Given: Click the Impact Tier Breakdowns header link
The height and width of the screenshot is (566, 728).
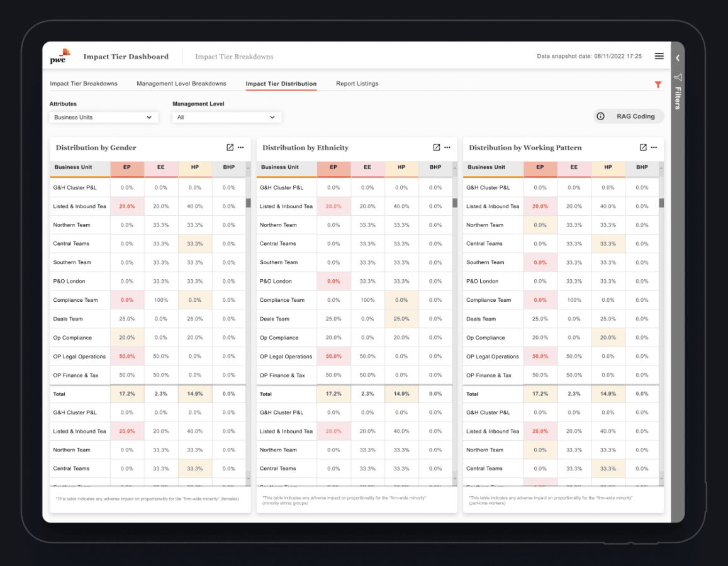Looking at the screenshot, I should 234,57.
